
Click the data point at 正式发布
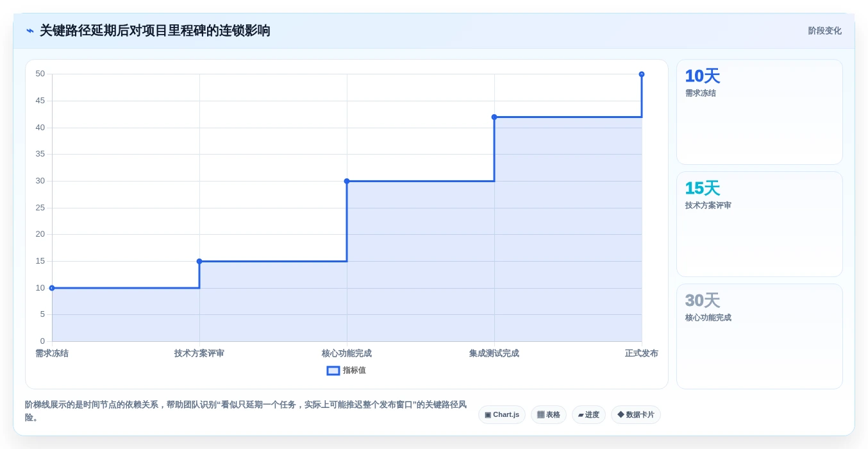642,74
